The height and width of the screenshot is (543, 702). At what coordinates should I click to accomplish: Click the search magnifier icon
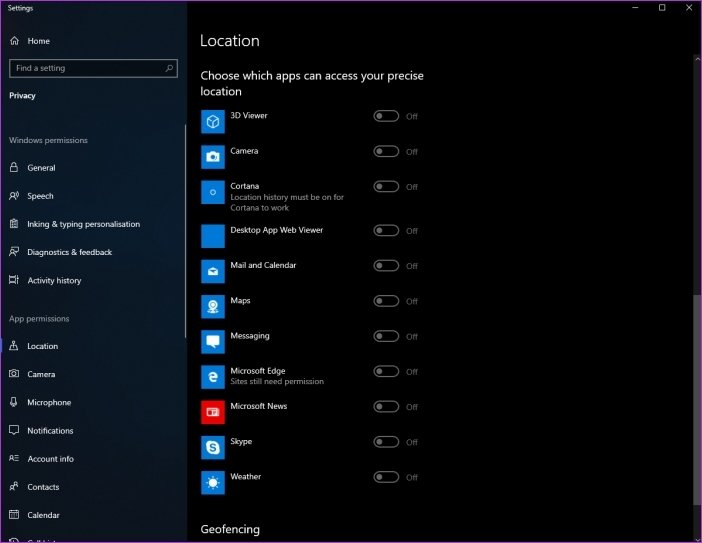coord(169,68)
